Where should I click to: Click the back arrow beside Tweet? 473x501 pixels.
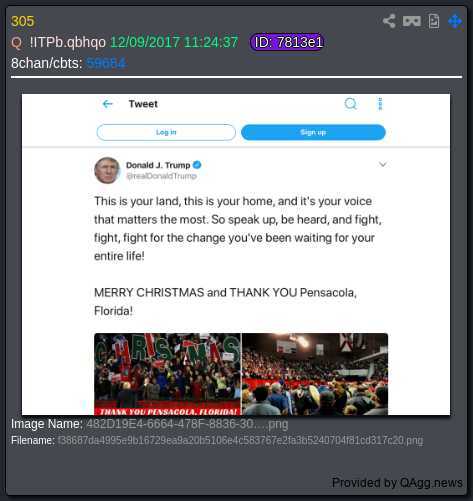[107, 104]
